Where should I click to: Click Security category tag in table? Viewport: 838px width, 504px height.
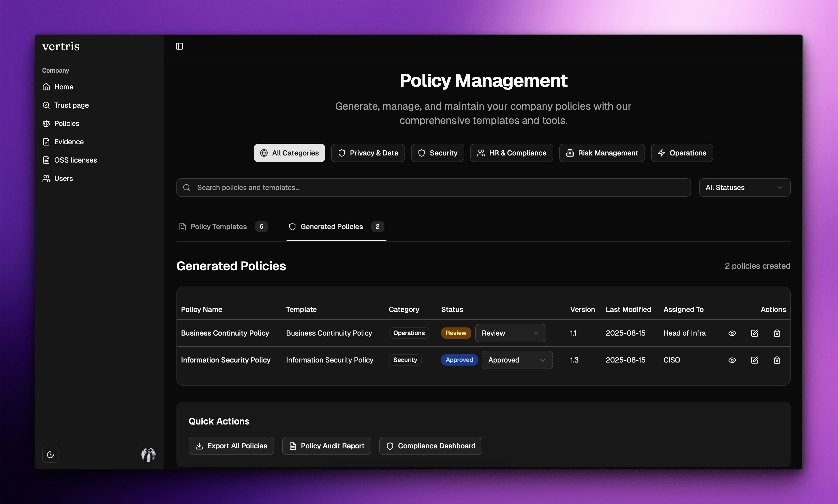pyautogui.click(x=406, y=360)
